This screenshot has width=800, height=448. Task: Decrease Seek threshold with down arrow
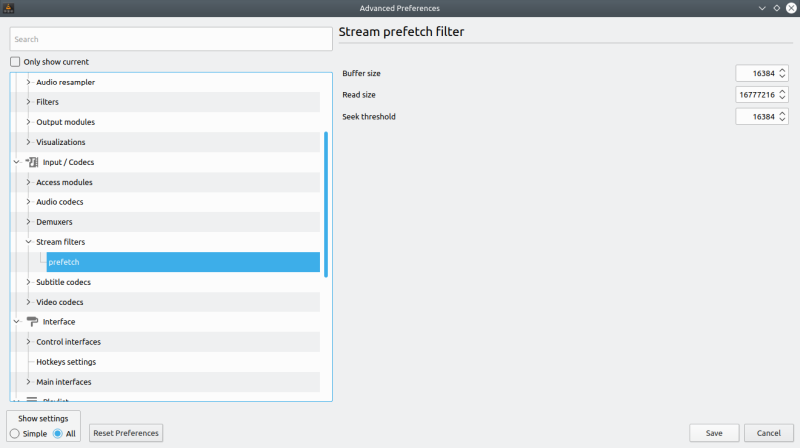pos(782,120)
